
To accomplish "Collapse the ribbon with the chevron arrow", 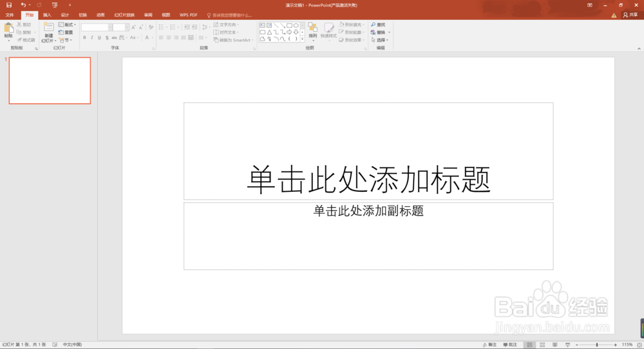I will tap(639, 48).
